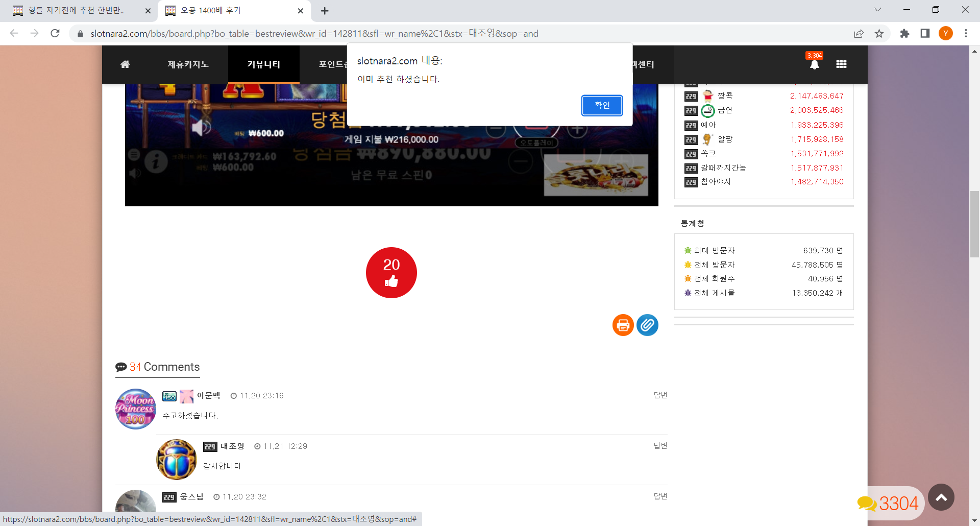Click the scroll-to-top arrow button
Screen dimensions: 980x526
coord(941,497)
